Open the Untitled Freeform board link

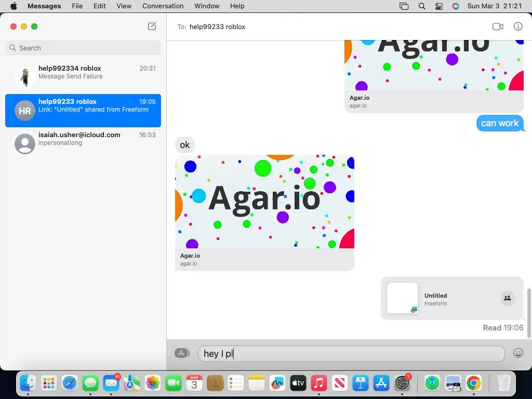pos(453,299)
